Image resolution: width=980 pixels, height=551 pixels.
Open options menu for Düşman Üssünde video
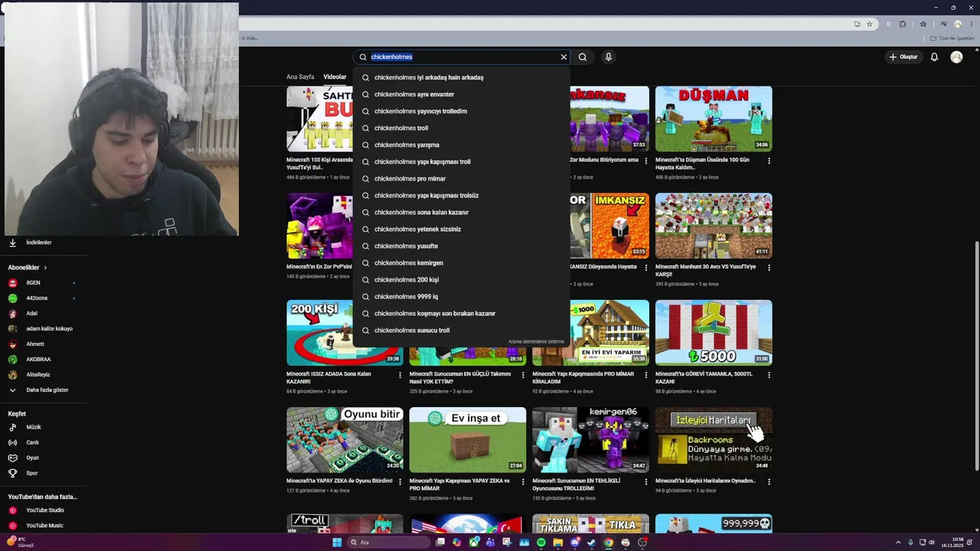[x=769, y=161]
